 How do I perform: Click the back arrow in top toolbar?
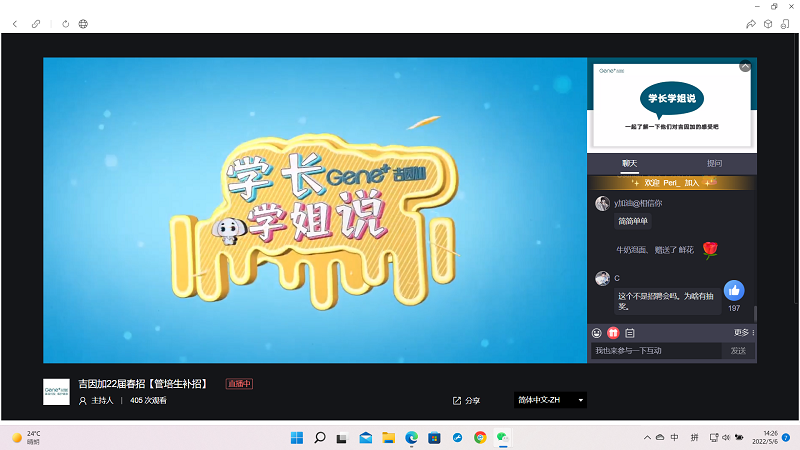[14, 23]
